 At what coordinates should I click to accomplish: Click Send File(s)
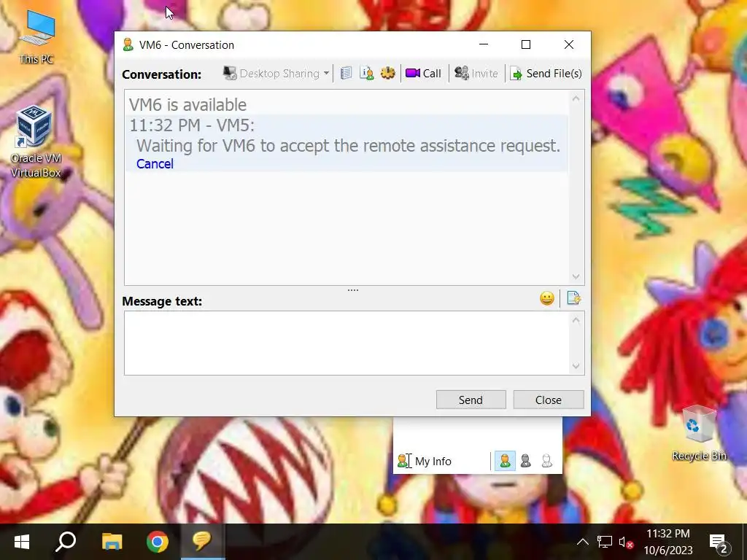pyautogui.click(x=546, y=74)
